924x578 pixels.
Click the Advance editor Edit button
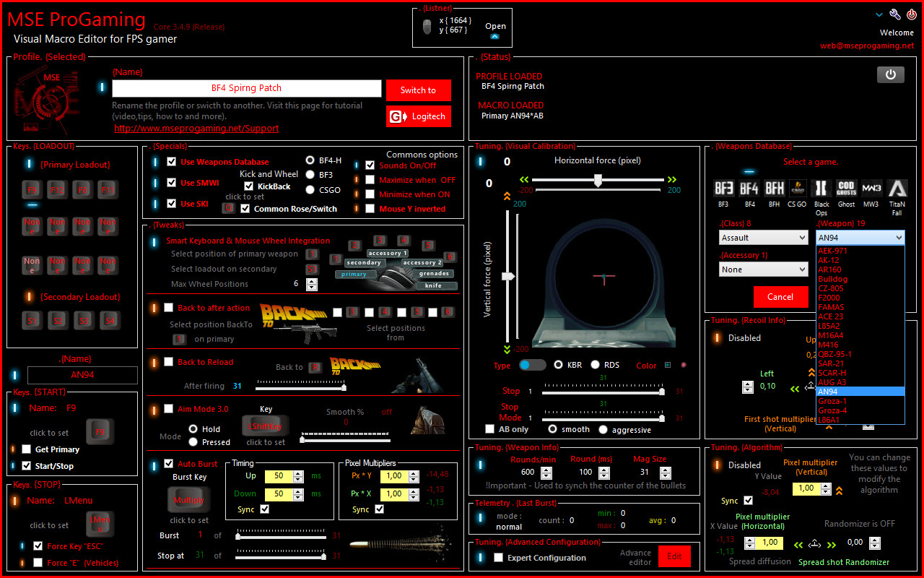(674, 556)
